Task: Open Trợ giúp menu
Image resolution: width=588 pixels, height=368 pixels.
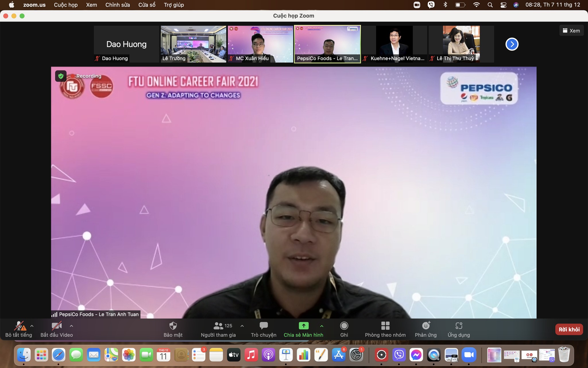Action: coord(174,5)
